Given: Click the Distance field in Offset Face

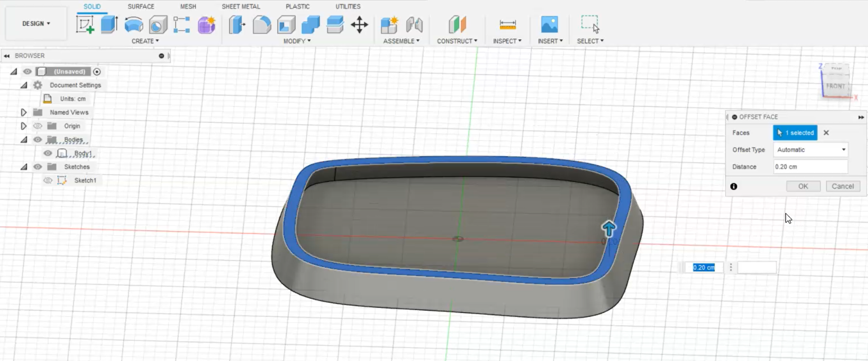Looking at the screenshot, I should [x=810, y=167].
